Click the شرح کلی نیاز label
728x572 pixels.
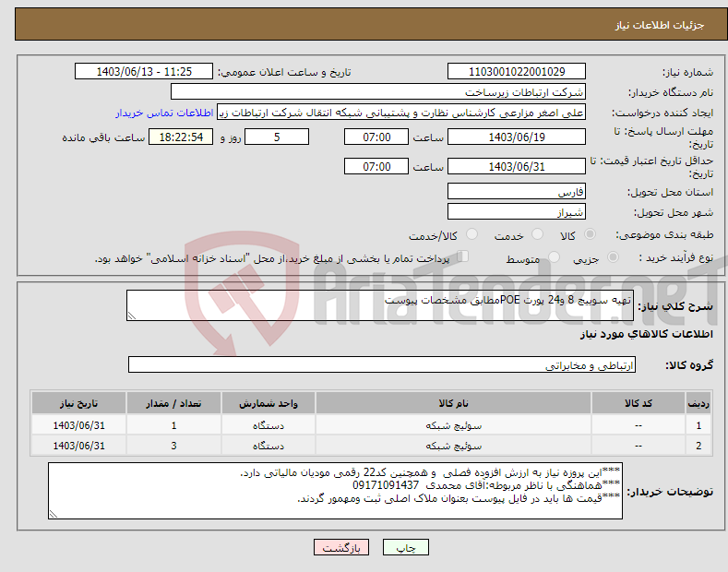pyautogui.click(x=675, y=306)
